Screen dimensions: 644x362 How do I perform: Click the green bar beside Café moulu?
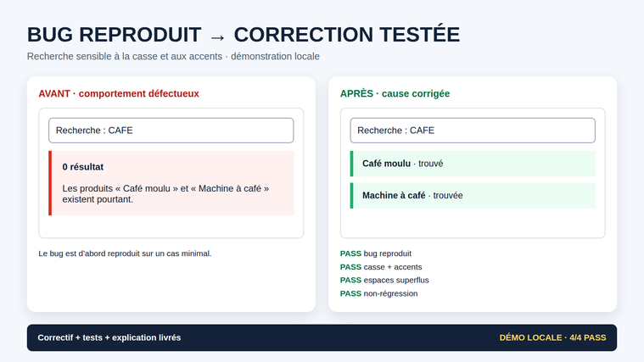click(351, 164)
